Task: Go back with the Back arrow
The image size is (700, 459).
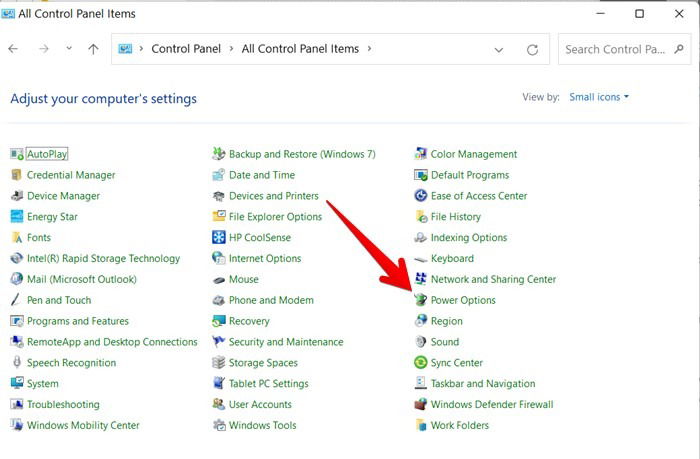Action: (13, 49)
